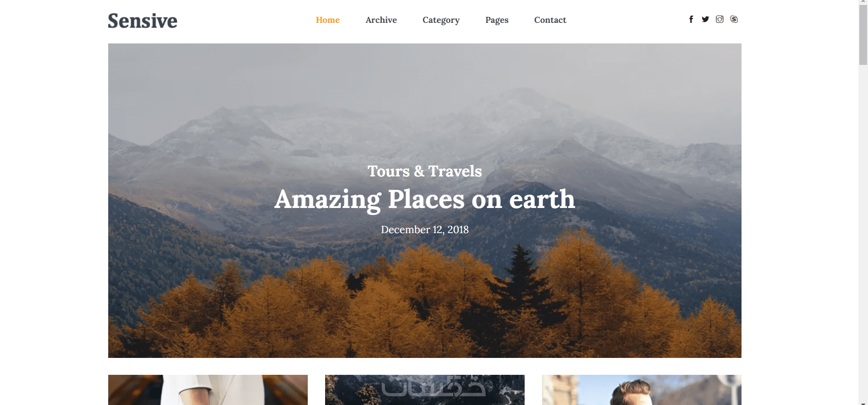Click the December 12, 2018 date text

pyautogui.click(x=425, y=229)
